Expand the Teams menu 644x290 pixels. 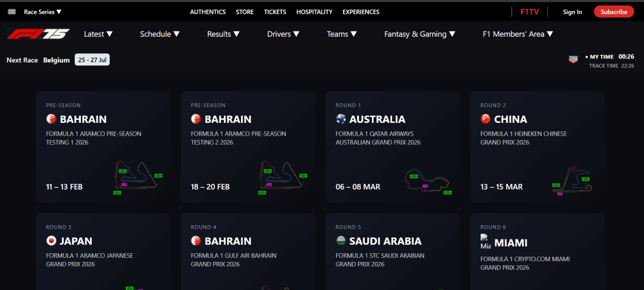(342, 34)
